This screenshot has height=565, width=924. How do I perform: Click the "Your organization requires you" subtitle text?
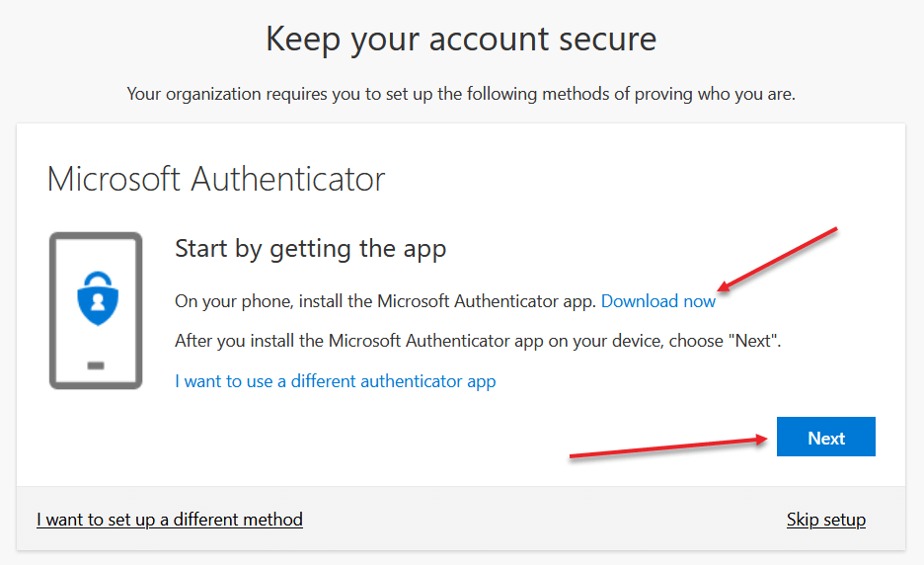(461, 94)
